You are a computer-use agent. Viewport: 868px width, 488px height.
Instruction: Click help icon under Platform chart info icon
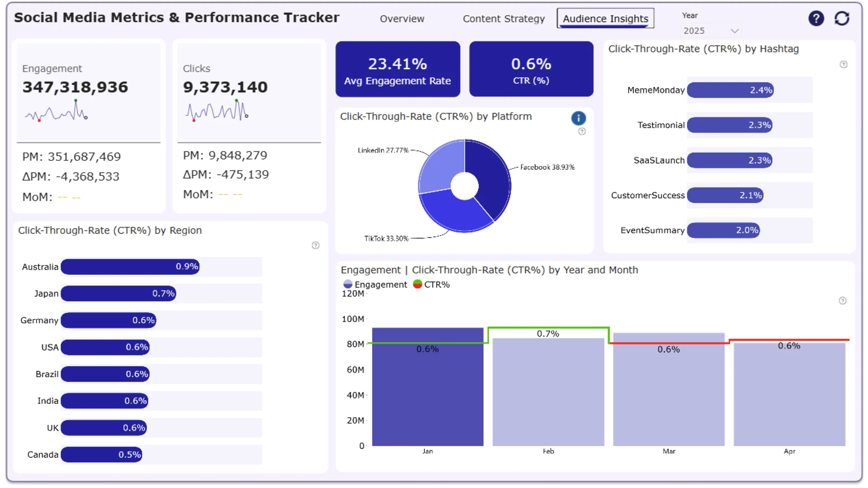click(582, 131)
